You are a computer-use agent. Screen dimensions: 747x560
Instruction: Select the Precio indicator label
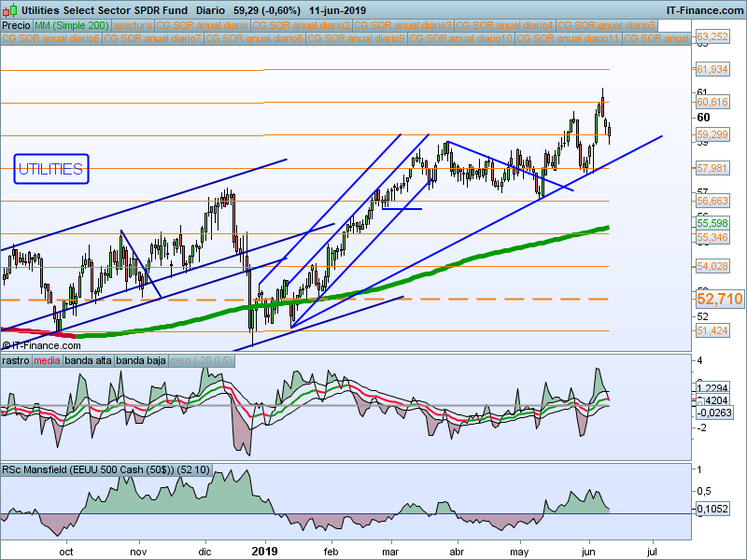16,25
